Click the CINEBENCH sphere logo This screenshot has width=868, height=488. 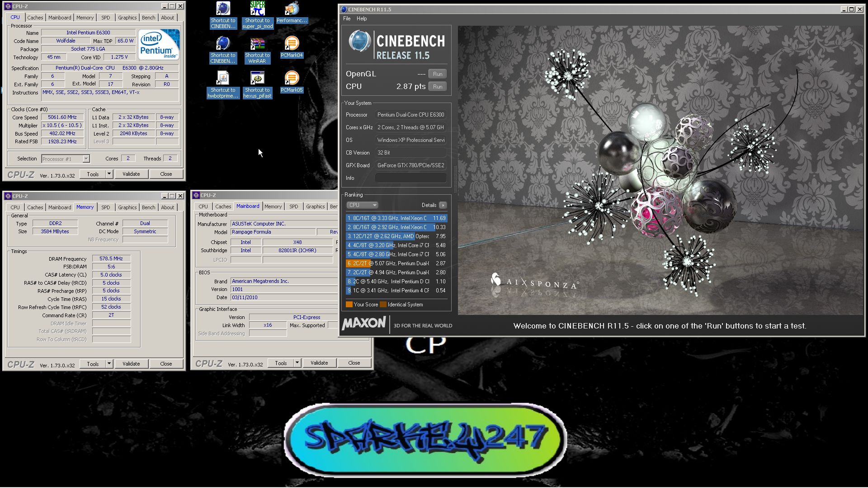pyautogui.click(x=360, y=41)
